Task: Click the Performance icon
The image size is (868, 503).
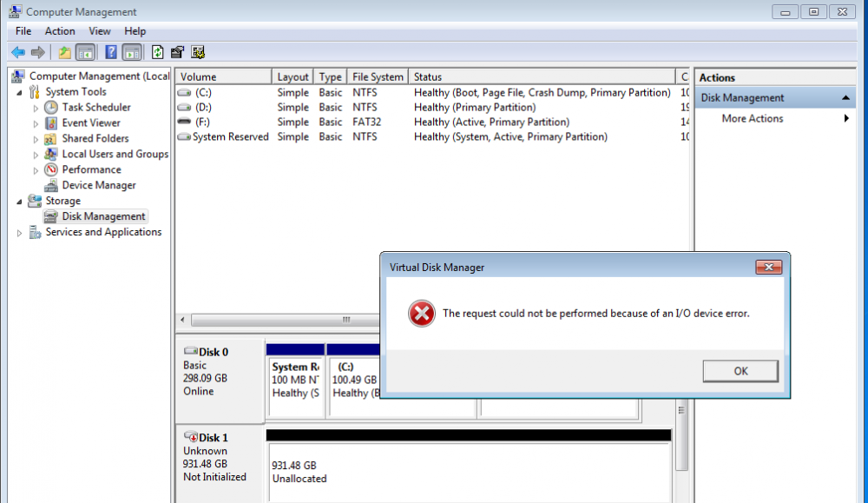Action: tap(51, 169)
